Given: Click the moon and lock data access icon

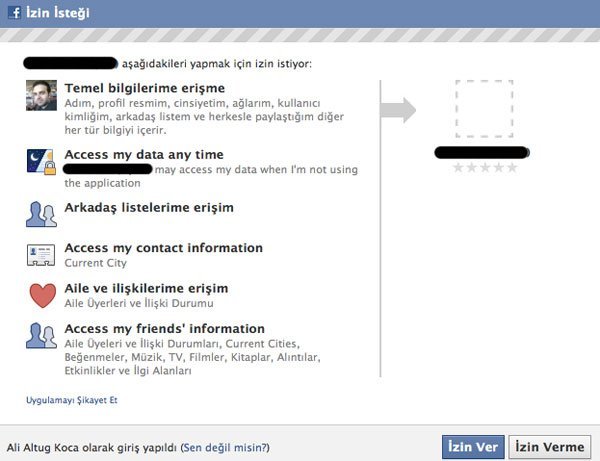Looking at the screenshot, I should point(41,161).
